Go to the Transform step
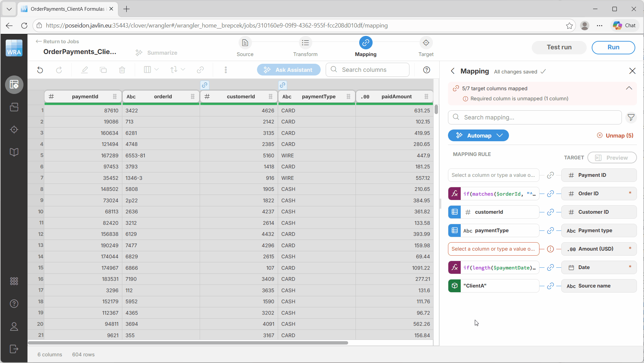This screenshot has height=363, width=644. tap(305, 47)
